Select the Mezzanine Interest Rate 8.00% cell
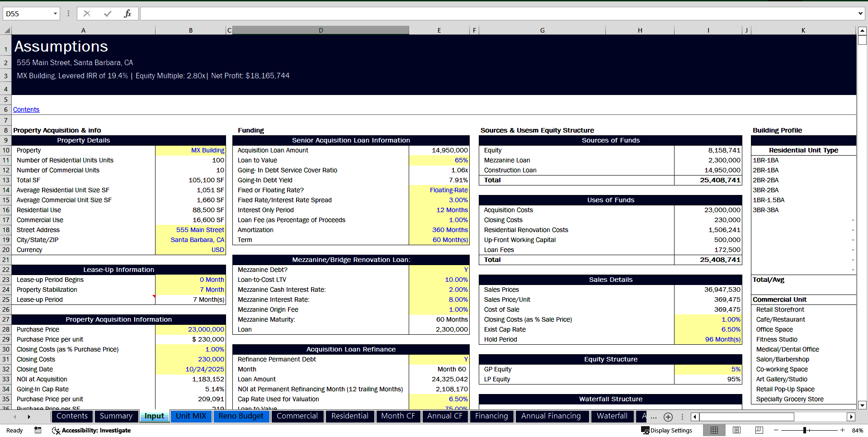The image size is (868, 437). pos(439,299)
